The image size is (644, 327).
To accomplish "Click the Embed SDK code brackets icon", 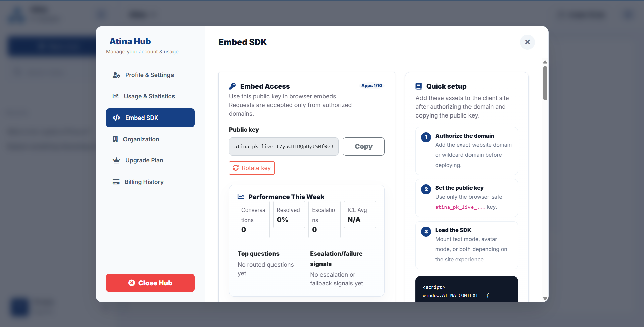I will point(116,118).
